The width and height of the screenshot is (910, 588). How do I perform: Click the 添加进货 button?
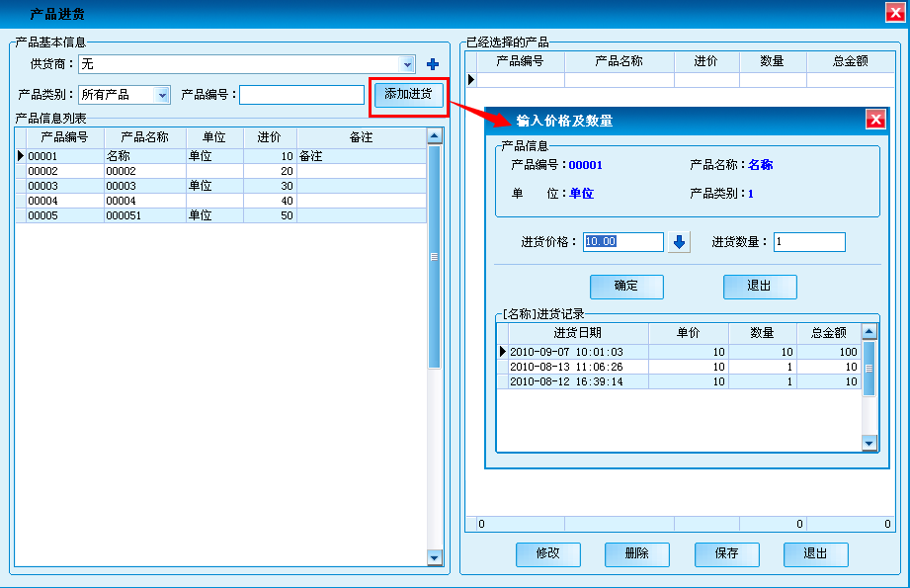click(408, 95)
